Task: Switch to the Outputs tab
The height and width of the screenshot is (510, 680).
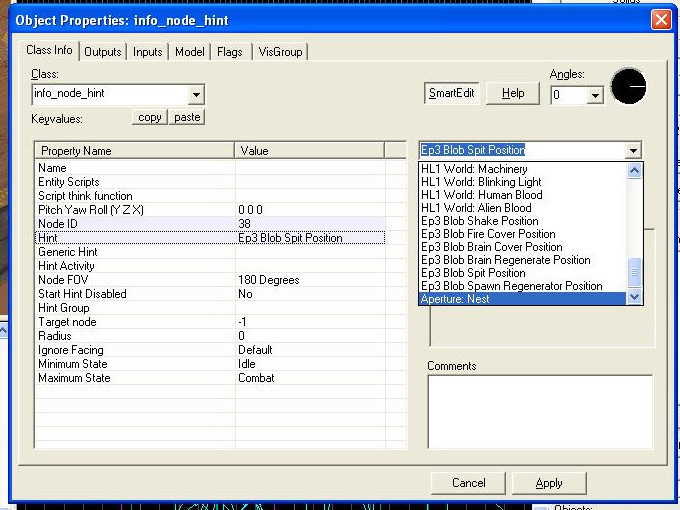Action: tap(103, 52)
